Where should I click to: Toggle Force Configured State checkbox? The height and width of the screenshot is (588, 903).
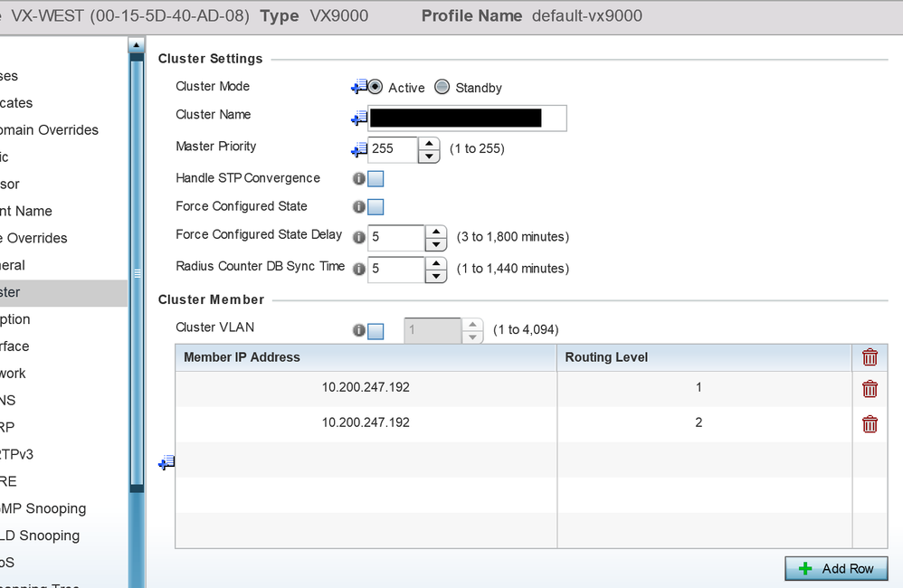375,207
